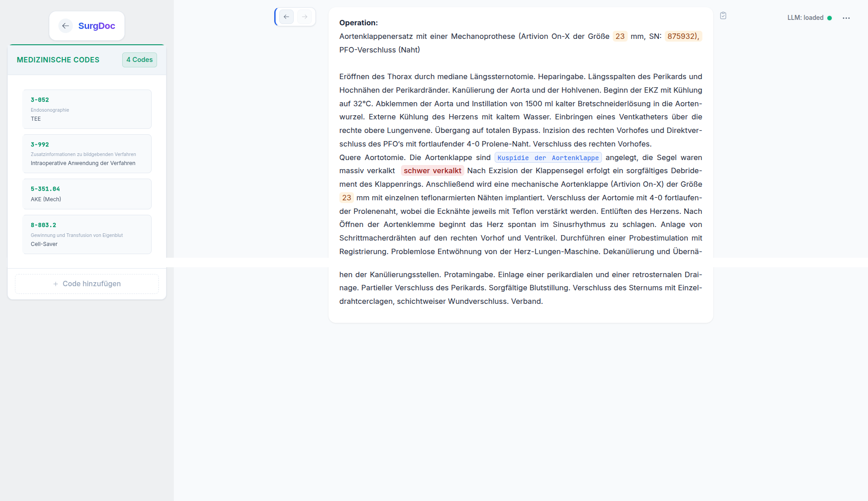Image resolution: width=868 pixels, height=501 pixels.
Task: Open the three-dots options menu
Action: (x=846, y=18)
